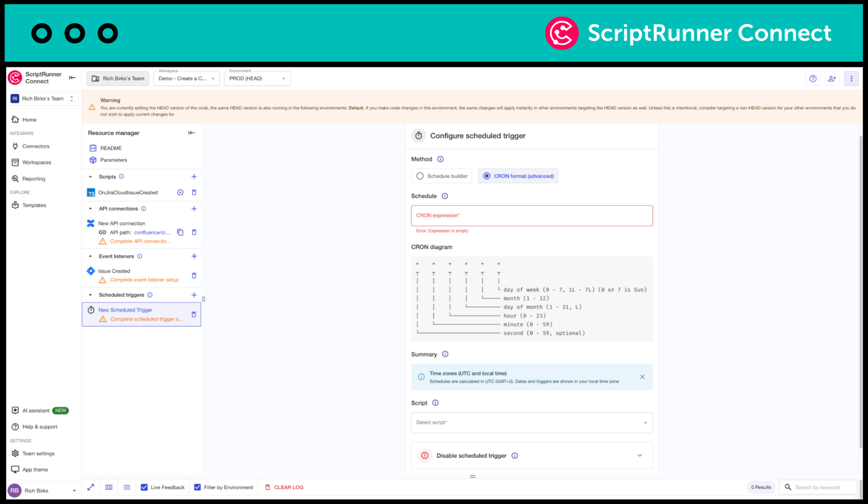Add a new API connection
This screenshot has width=868, height=504.
[194, 209]
